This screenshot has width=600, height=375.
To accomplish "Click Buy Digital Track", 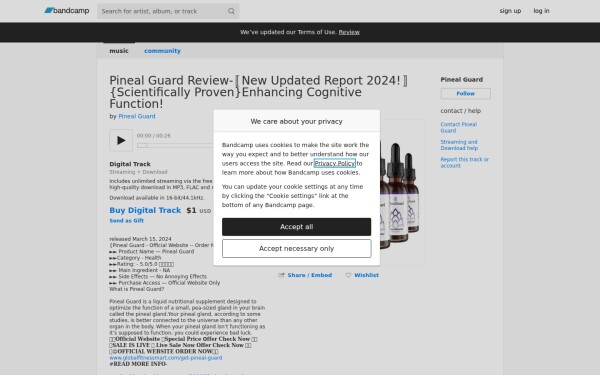I will 145,210.
